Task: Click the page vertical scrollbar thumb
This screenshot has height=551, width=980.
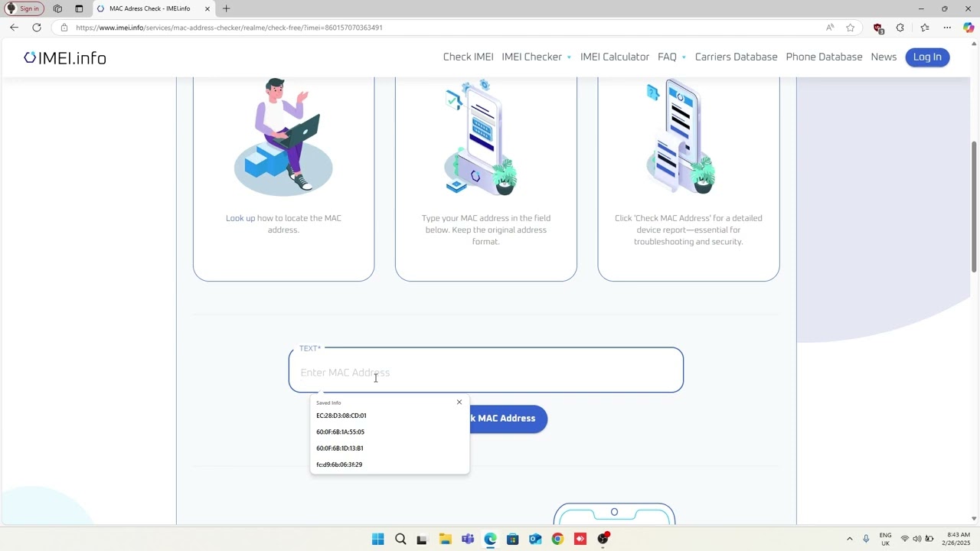Action: click(x=974, y=207)
